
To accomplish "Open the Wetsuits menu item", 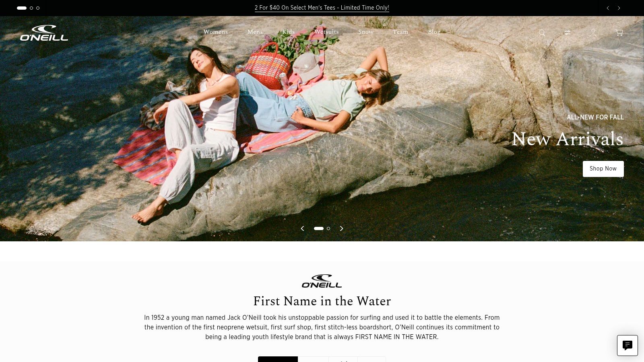I will (326, 32).
